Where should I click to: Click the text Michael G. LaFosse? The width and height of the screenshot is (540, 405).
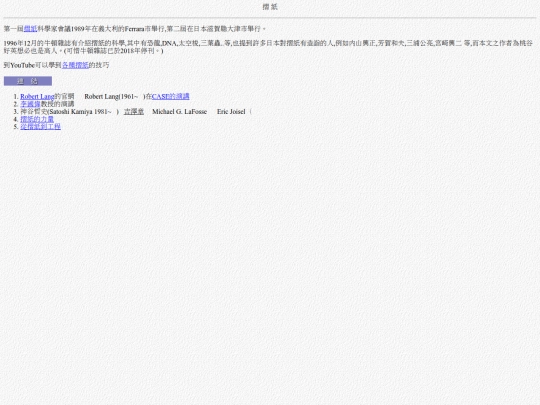point(179,112)
